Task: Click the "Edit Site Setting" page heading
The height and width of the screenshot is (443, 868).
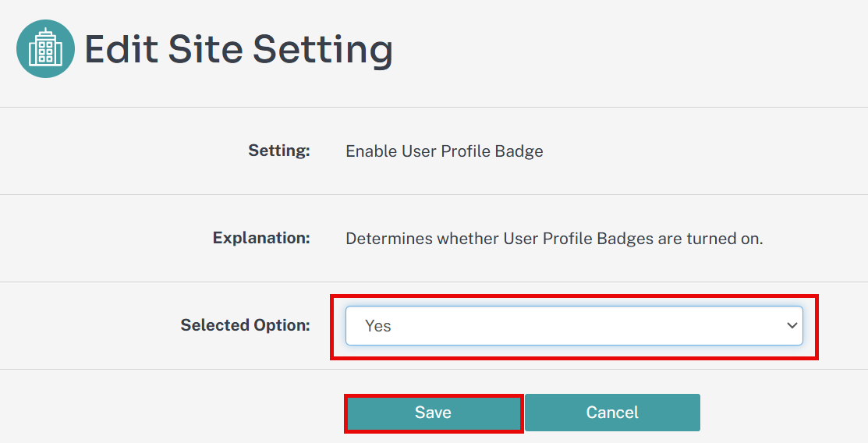Action: [238, 49]
